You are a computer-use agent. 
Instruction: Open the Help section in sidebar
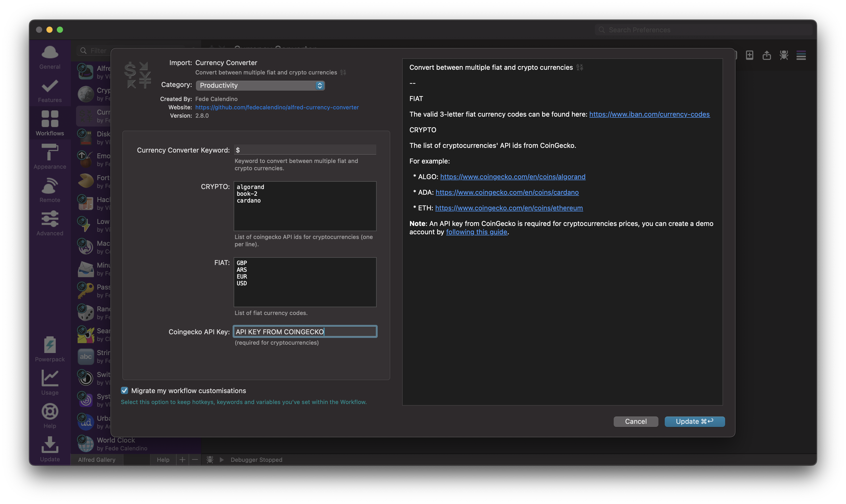click(x=49, y=416)
